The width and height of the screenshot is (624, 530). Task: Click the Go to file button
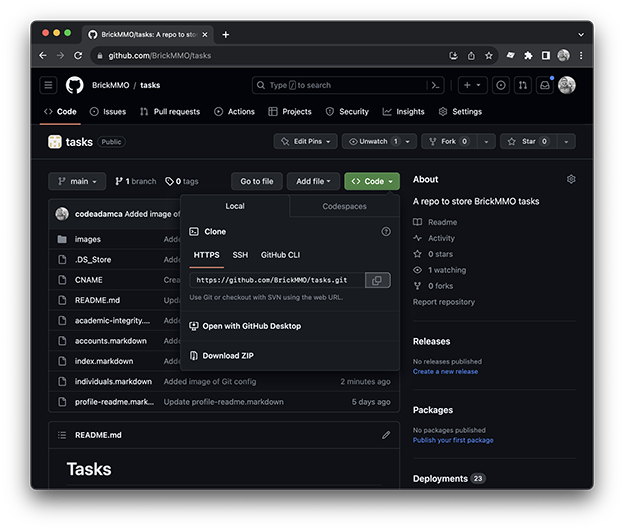[x=257, y=181]
